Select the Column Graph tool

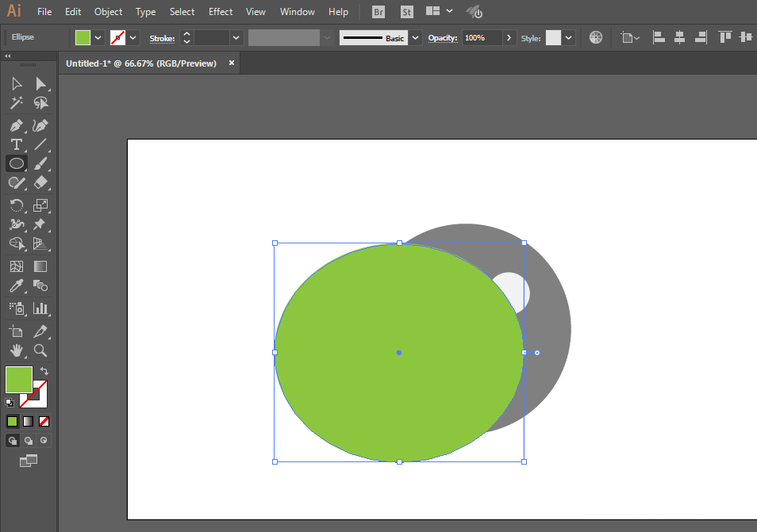[40, 308]
